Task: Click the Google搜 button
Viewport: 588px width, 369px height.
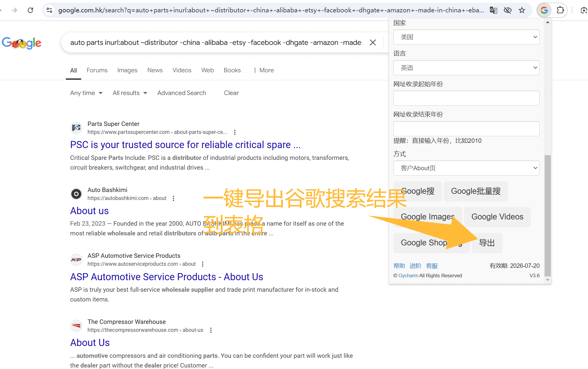Action: [418, 191]
